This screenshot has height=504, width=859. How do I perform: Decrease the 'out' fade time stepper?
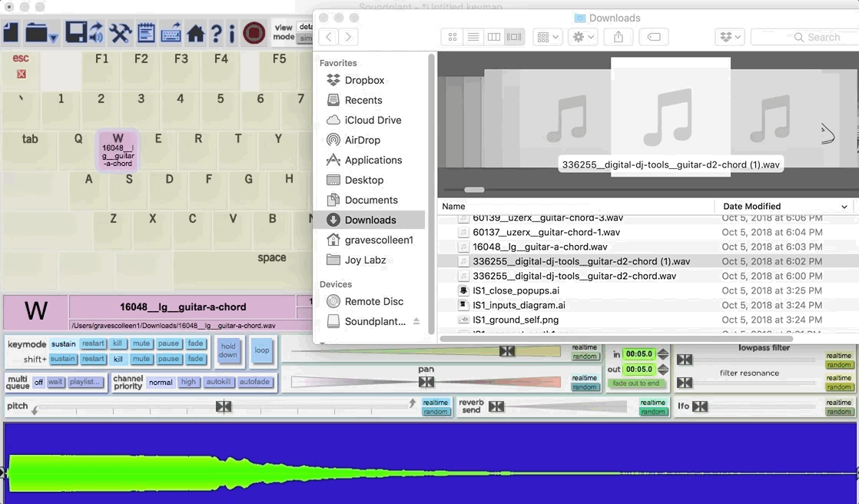click(663, 373)
